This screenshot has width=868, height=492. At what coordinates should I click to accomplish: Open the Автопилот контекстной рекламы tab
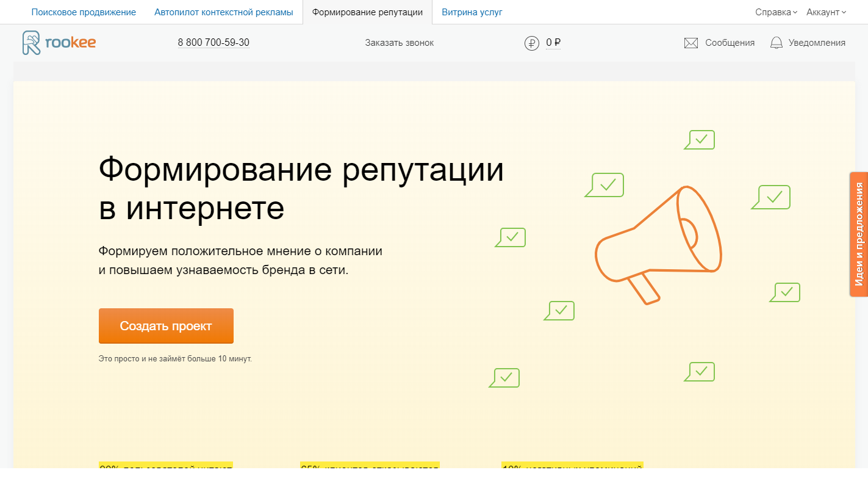(223, 11)
